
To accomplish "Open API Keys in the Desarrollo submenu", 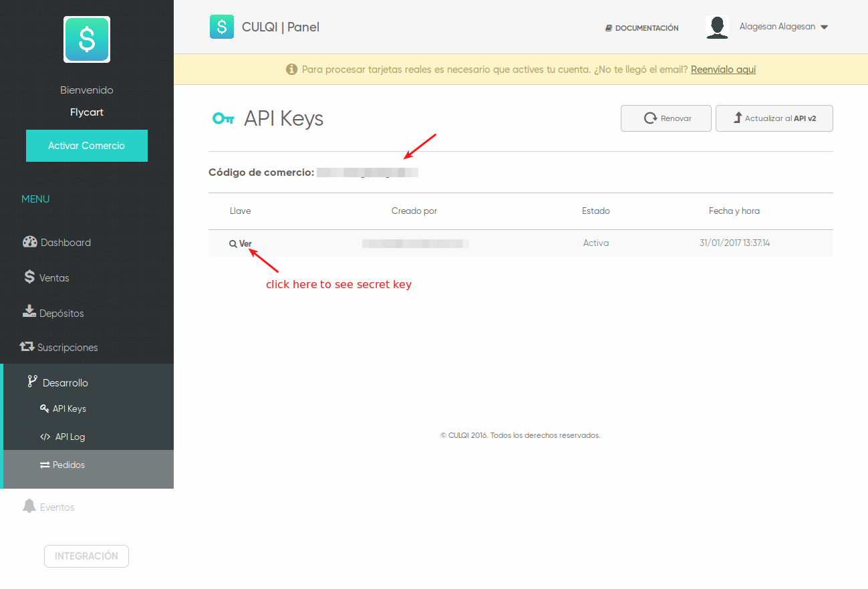I will 69,408.
